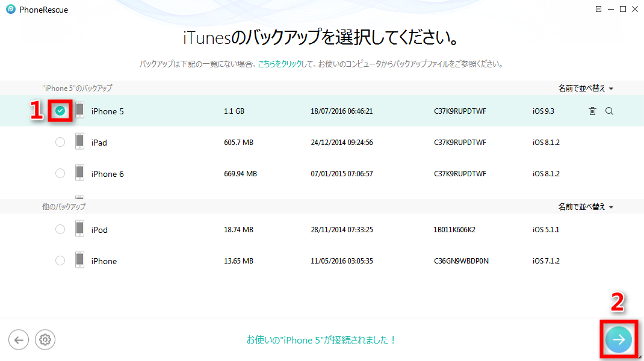644x361 pixels.
Task: Click the こちらをクリック link
Action: [x=280, y=64]
